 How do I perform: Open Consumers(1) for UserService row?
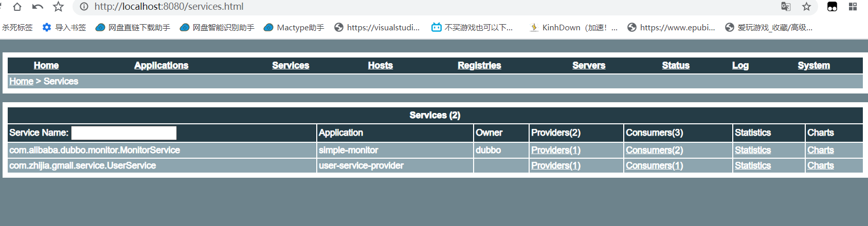click(x=655, y=165)
